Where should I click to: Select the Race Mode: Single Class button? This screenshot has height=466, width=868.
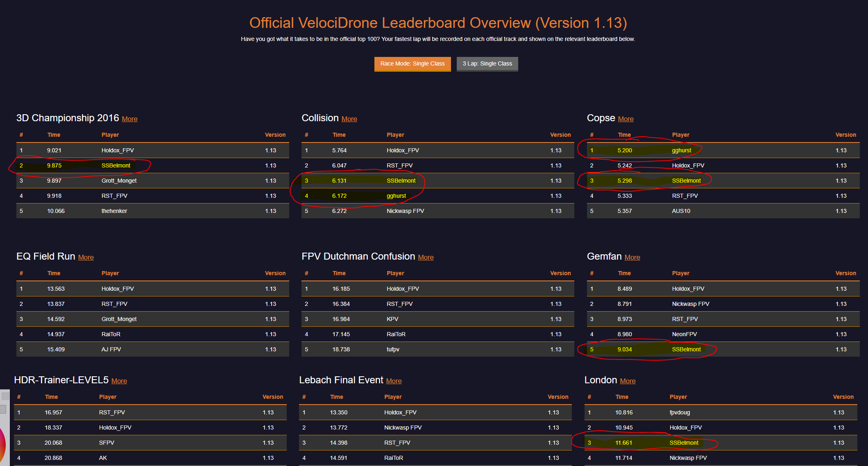(412, 64)
